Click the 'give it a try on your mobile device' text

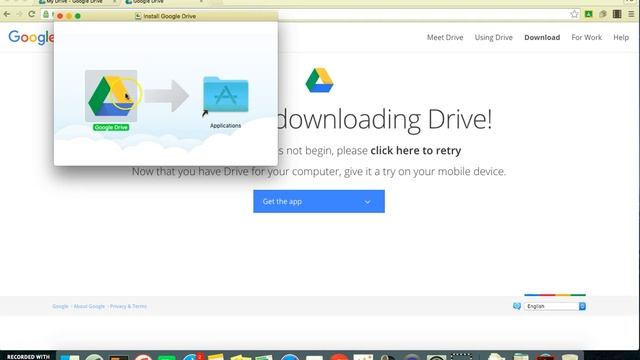click(424, 171)
